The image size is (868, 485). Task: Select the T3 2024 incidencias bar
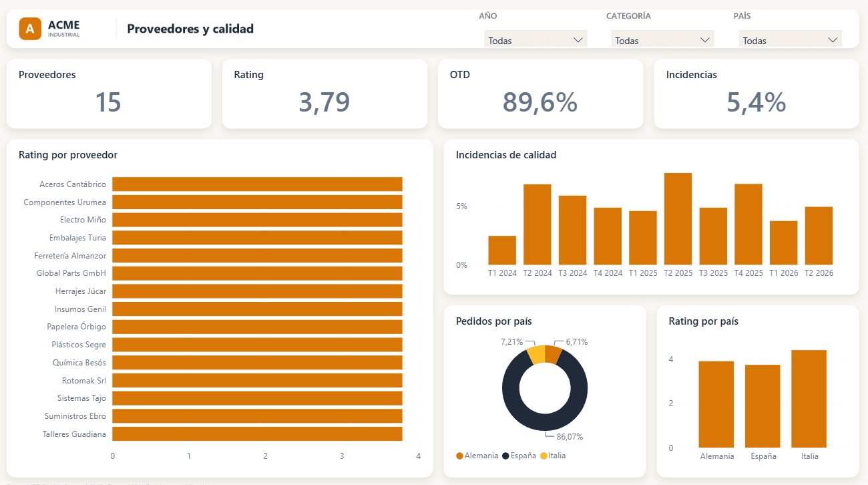pyautogui.click(x=572, y=230)
